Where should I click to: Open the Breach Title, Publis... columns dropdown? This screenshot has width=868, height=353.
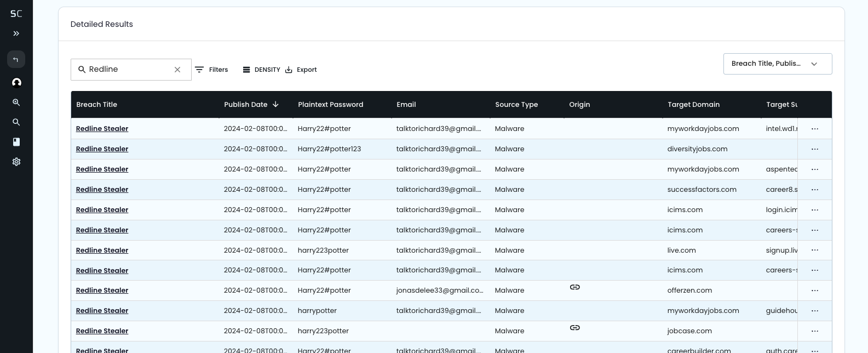778,64
